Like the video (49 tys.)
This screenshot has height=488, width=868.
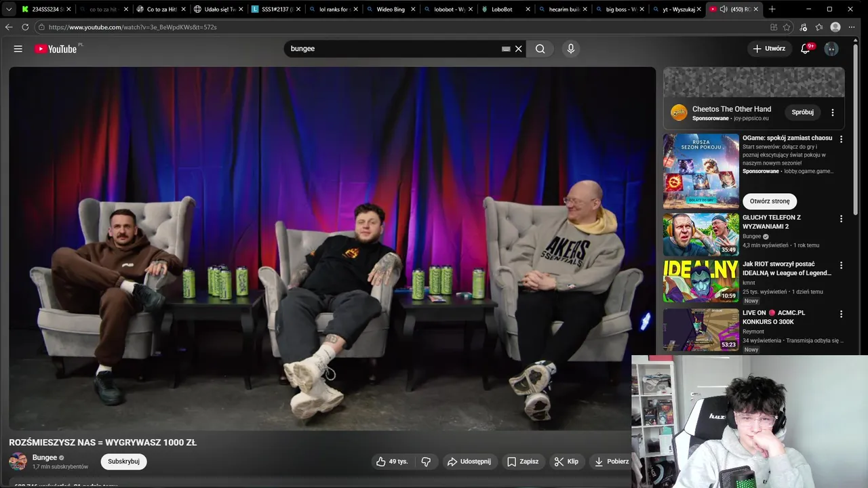pos(393,462)
